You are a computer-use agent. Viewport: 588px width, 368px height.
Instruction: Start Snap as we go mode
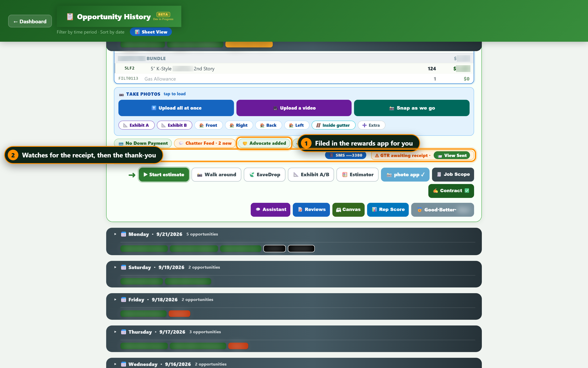412,108
